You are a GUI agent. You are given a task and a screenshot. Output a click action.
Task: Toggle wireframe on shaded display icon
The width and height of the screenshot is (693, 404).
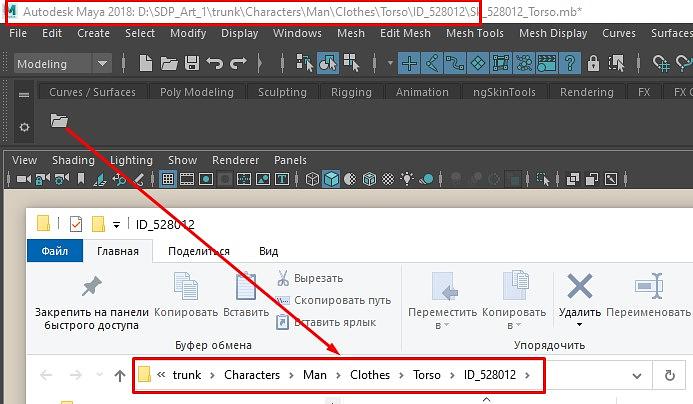coord(369,179)
